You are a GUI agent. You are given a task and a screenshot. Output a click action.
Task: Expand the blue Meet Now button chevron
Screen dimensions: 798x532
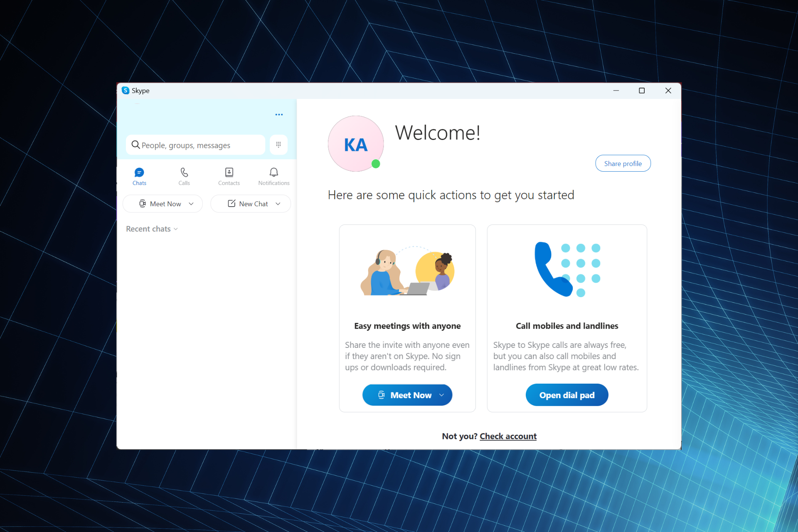[441, 395]
